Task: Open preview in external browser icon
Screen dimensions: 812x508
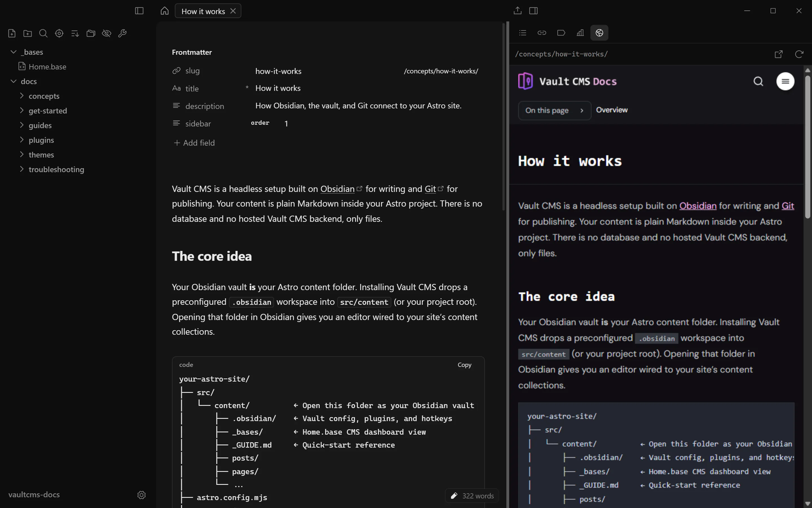Action: pyautogui.click(x=779, y=54)
